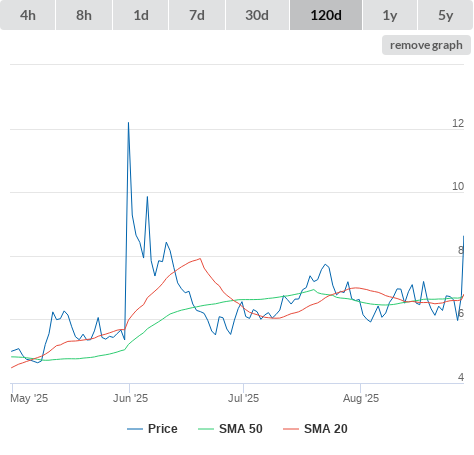Select the active 120d tab
Image resolution: width=474 pixels, height=455 pixels.
click(x=326, y=15)
